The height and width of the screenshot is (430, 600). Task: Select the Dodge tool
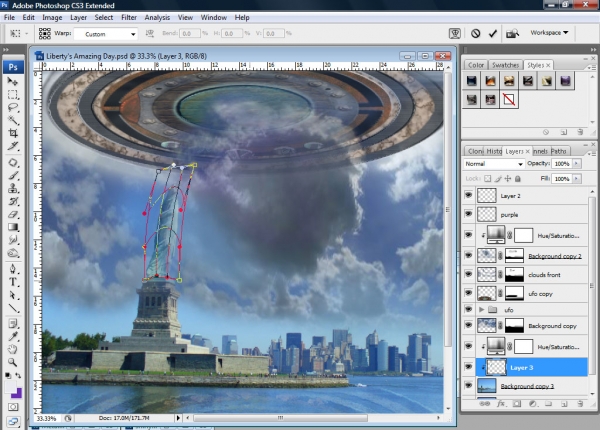click(x=13, y=253)
